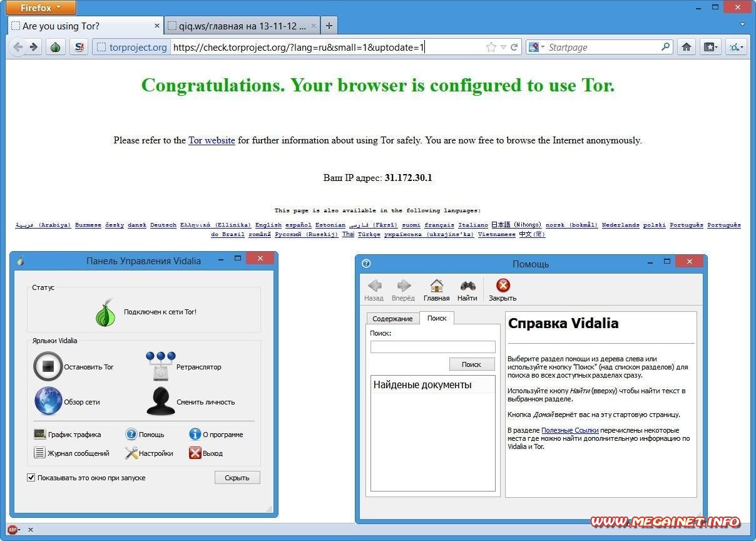Reload the page with the refresh icon
This screenshot has width=756, height=541.
(x=514, y=47)
